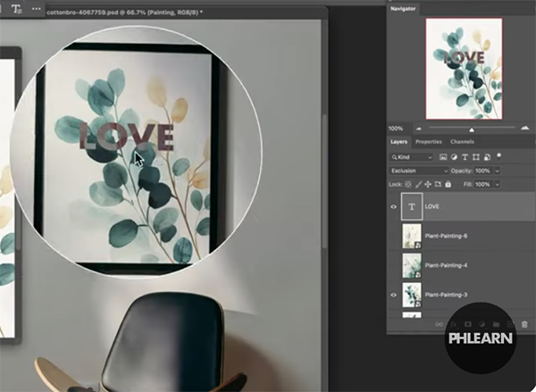536x392 pixels.
Task: Click the Opacity 100% value field
Action: (482, 171)
